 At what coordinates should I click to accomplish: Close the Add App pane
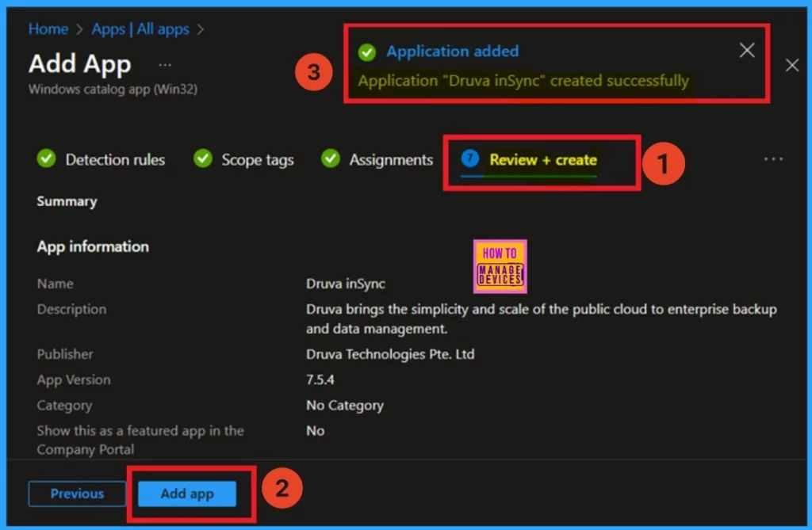click(792, 65)
